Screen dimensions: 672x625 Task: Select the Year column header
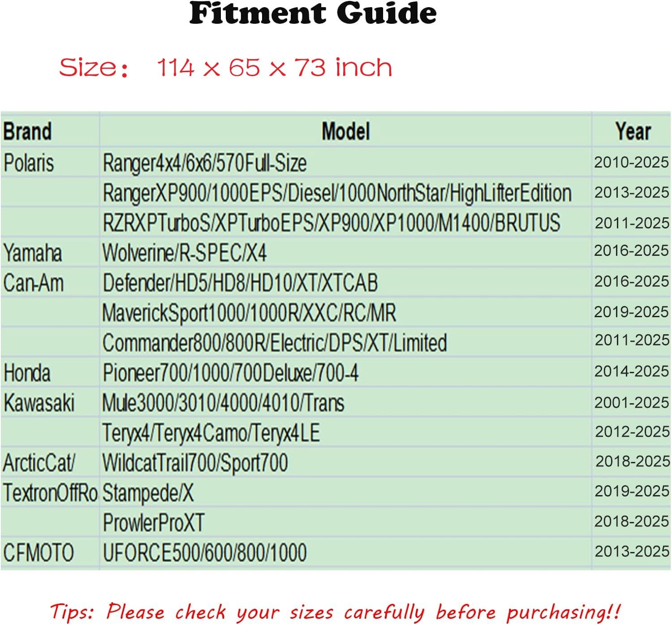coord(632,132)
